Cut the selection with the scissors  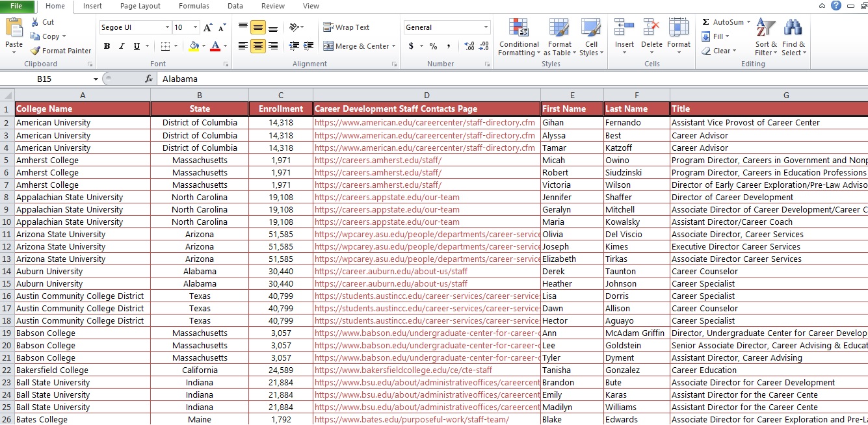[x=35, y=22]
